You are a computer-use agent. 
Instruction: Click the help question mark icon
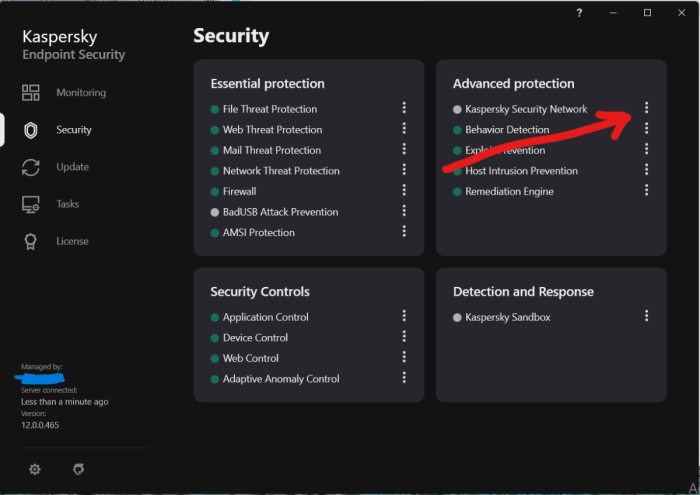(x=579, y=13)
